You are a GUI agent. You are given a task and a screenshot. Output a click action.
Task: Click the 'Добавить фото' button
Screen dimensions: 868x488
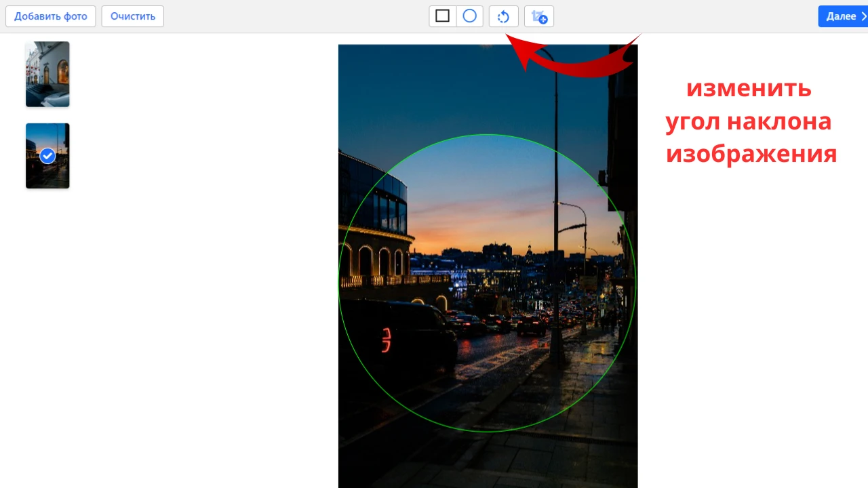(x=51, y=16)
